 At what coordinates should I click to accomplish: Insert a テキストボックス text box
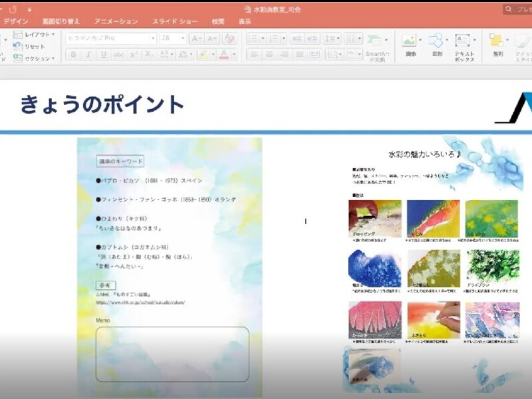coord(464,47)
